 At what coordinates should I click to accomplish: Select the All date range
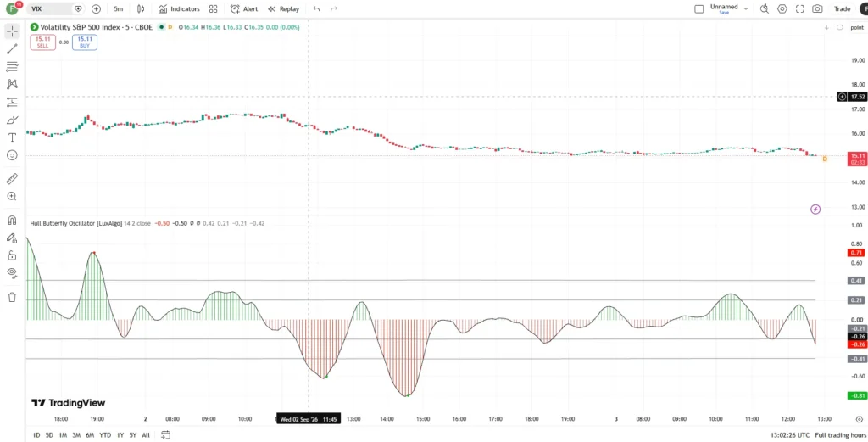tap(146, 435)
